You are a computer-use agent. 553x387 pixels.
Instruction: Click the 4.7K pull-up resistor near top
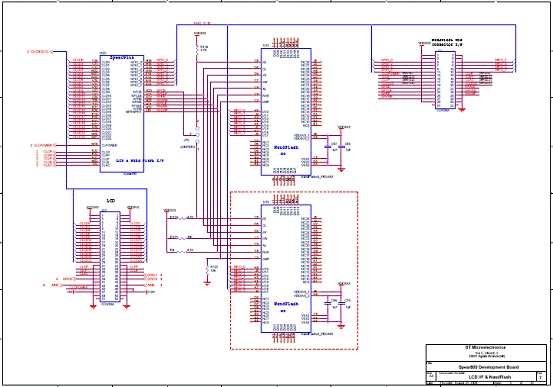click(197, 50)
